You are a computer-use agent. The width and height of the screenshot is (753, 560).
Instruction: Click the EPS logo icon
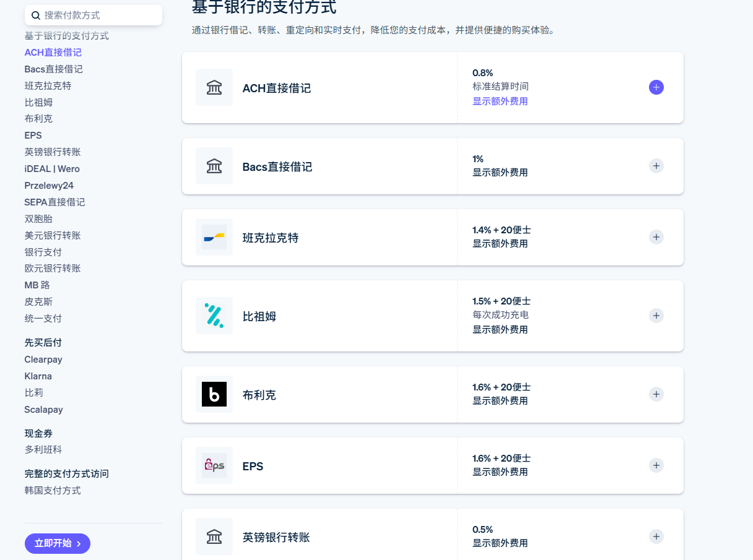(x=214, y=465)
